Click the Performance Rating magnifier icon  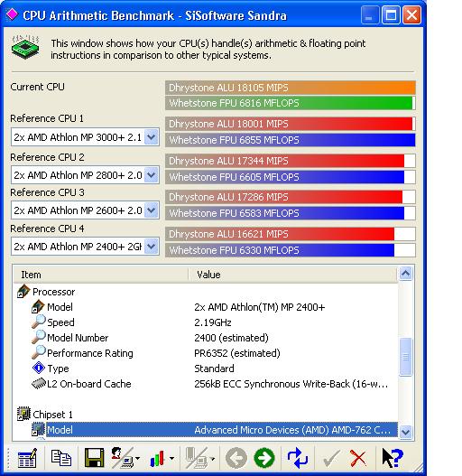(39, 352)
